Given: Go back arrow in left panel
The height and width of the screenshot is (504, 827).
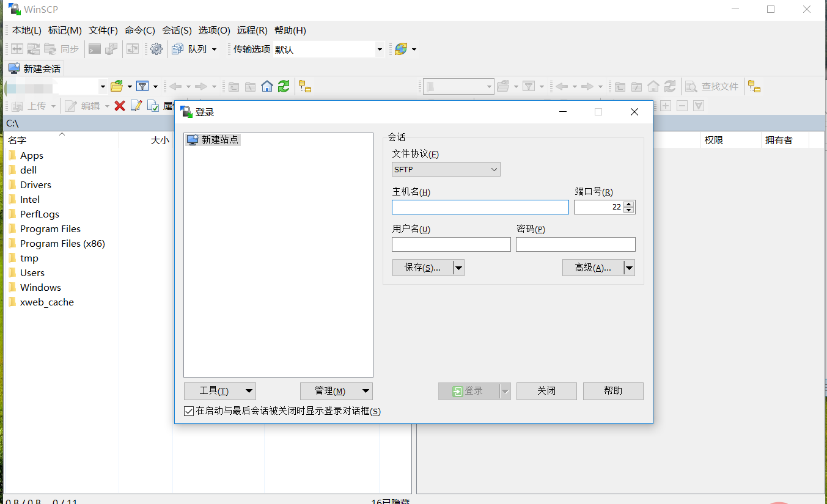Looking at the screenshot, I should pyautogui.click(x=175, y=87).
